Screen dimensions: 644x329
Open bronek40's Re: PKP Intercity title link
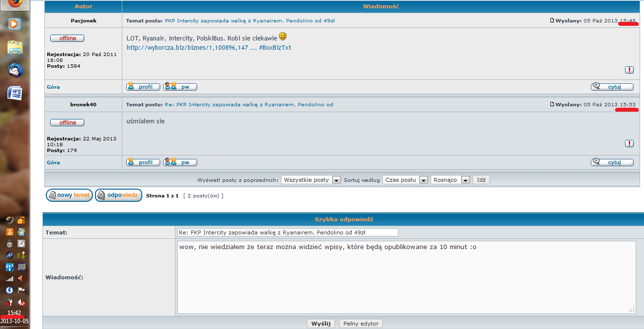(x=249, y=105)
